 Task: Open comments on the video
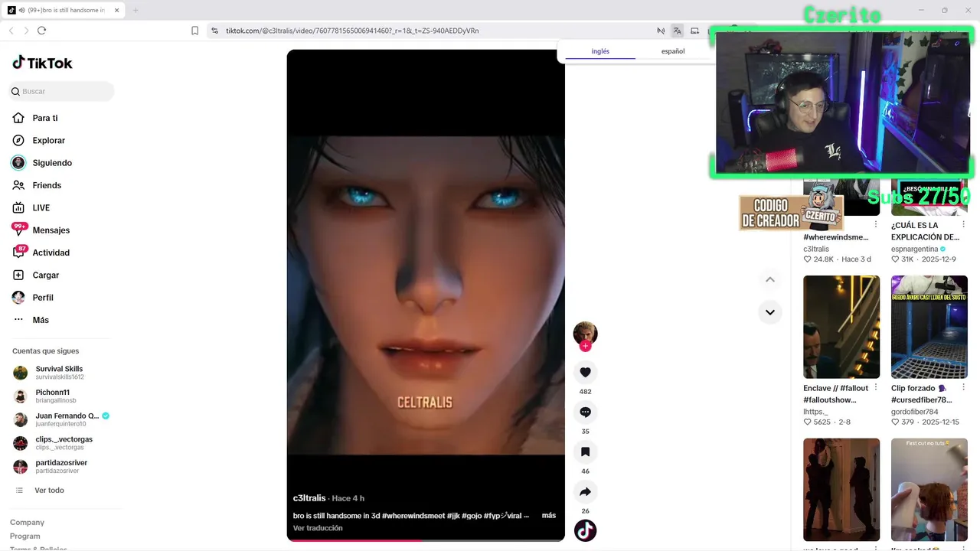click(x=585, y=412)
